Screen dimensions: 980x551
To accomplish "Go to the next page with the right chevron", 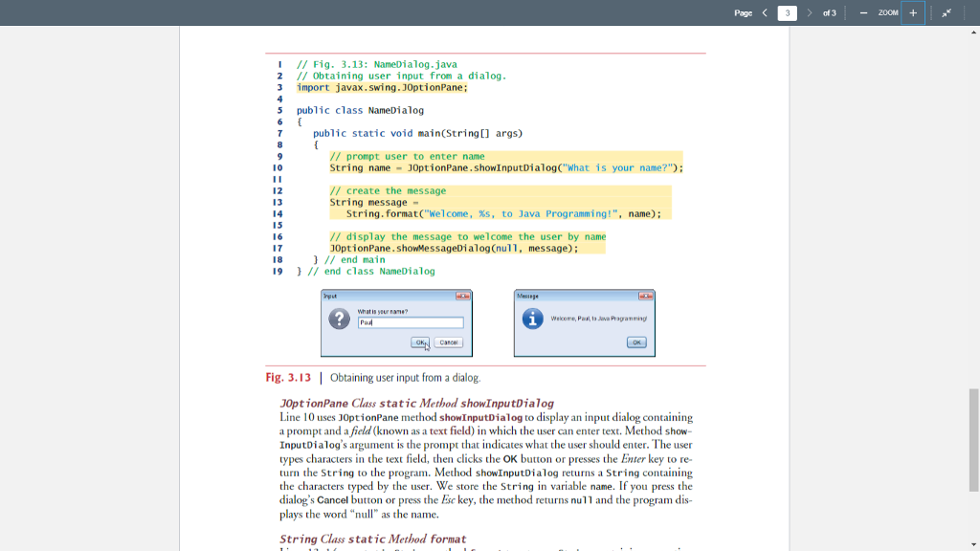I will (811, 12).
